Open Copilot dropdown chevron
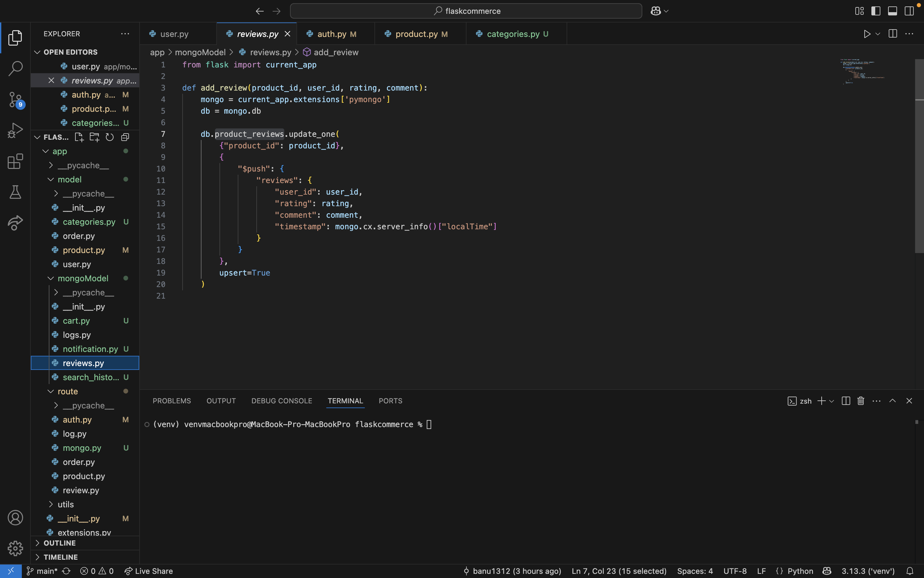This screenshot has width=924, height=578. [666, 11]
